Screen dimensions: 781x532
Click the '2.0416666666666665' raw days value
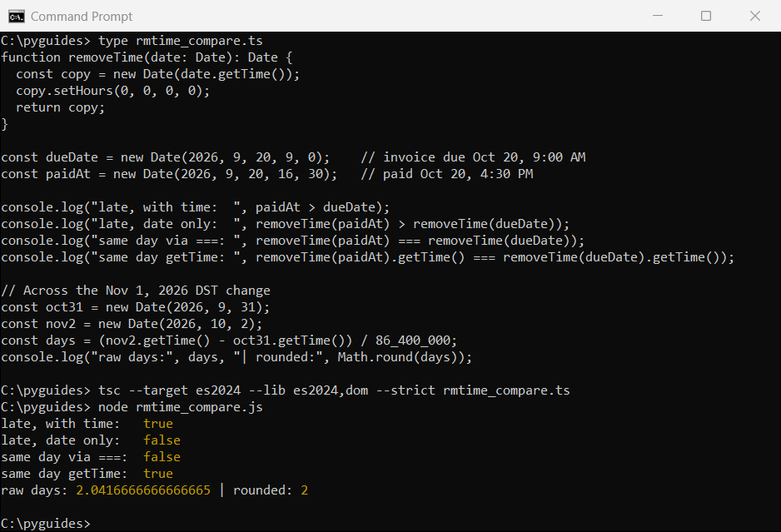(143, 490)
